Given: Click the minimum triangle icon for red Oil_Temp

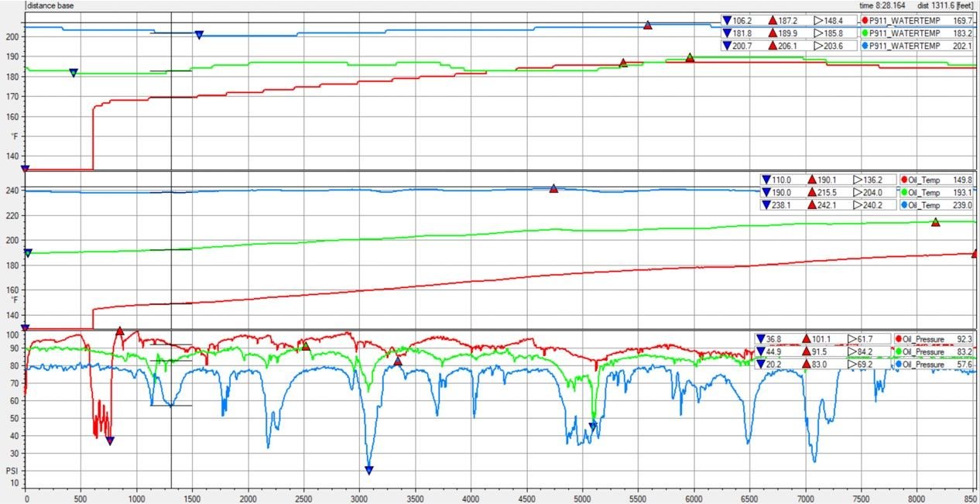Looking at the screenshot, I should coord(766,180).
